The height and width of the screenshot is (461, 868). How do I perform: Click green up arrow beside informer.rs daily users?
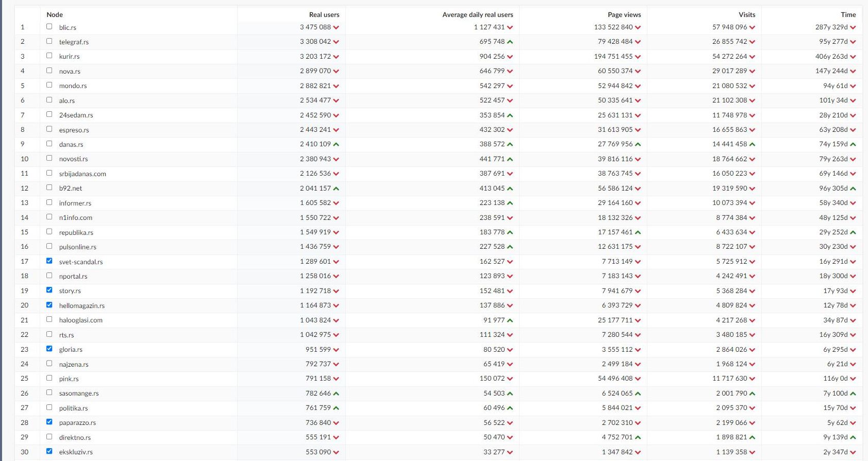510,203
